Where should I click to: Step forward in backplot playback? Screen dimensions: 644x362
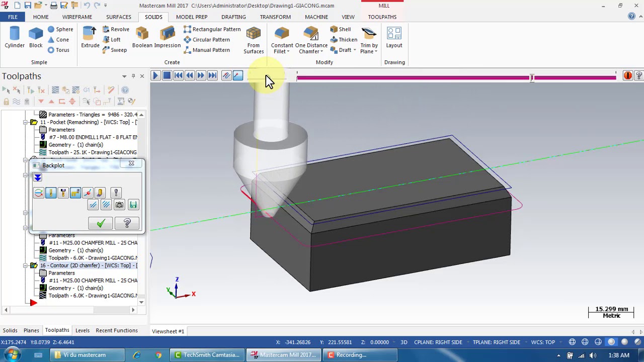(201, 75)
